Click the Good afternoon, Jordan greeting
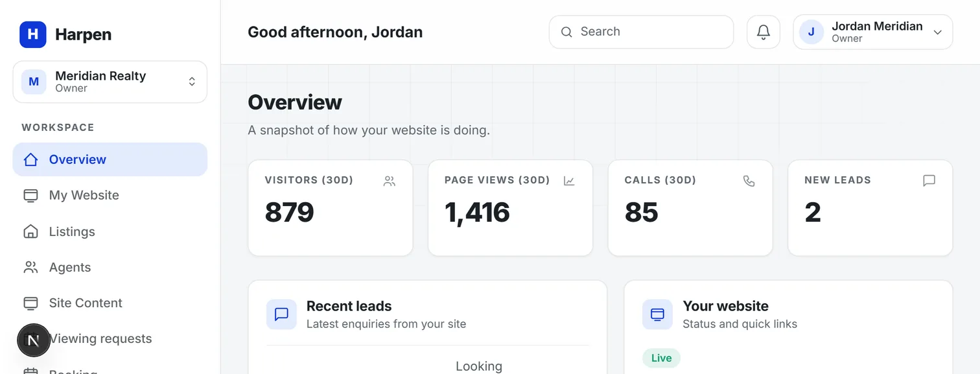This screenshot has width=980, height=374. (335, 32)
